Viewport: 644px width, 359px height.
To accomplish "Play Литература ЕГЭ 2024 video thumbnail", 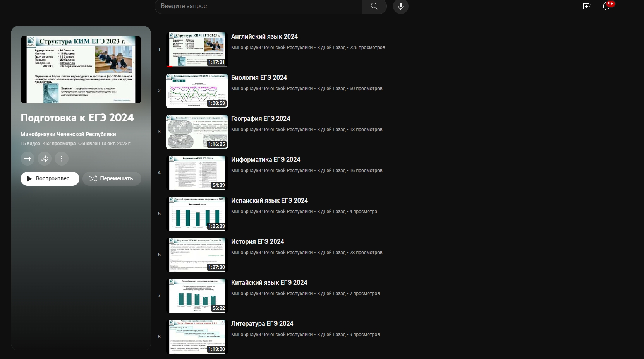I will [x=197, y=337].
